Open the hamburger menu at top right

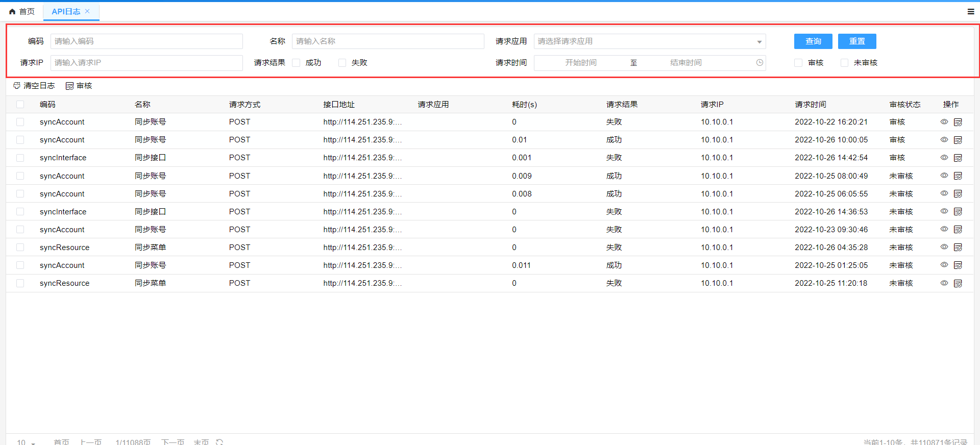click(x=971, y=11)
